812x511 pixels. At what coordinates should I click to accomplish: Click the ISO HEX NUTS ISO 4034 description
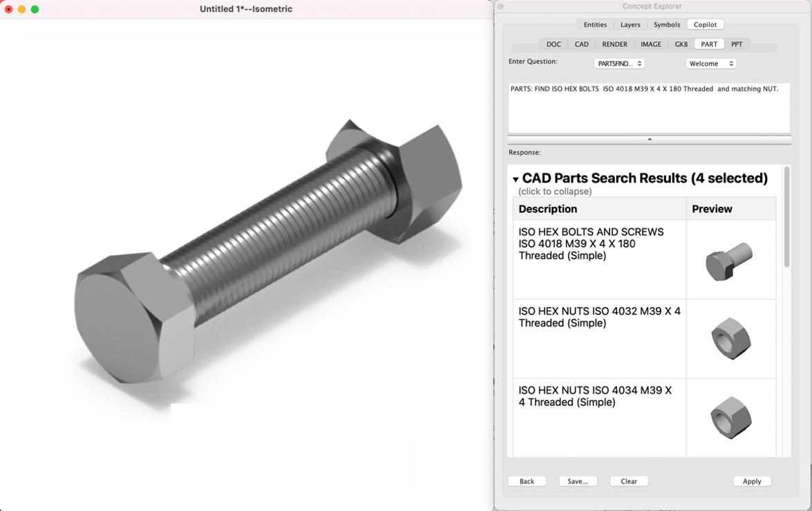point(595,396)
